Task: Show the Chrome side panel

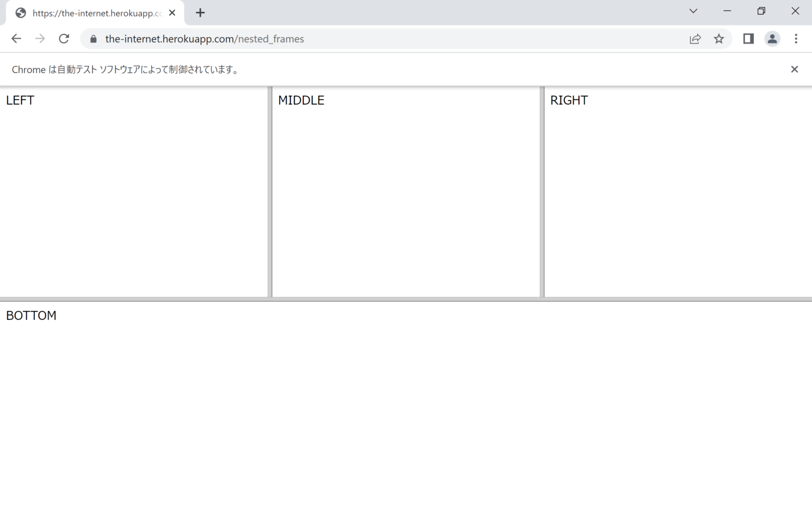Action: pyautogui.click(x=748, y=39)
